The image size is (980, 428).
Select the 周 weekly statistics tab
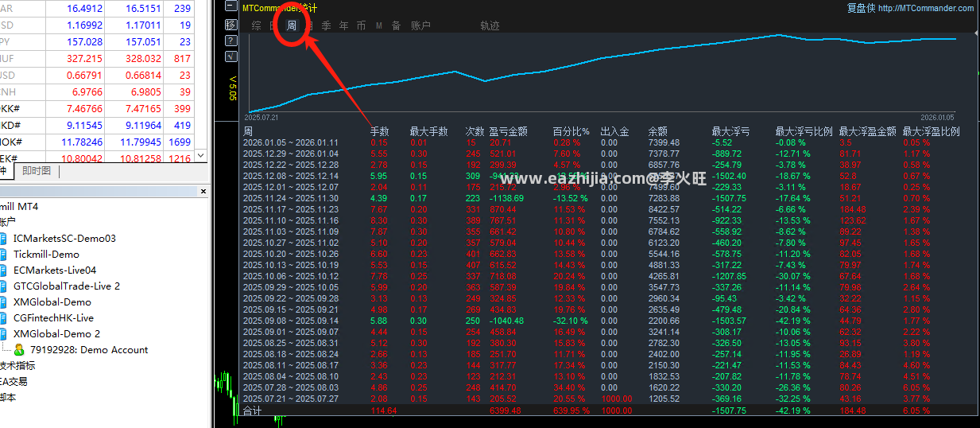(x=292, y=25)
